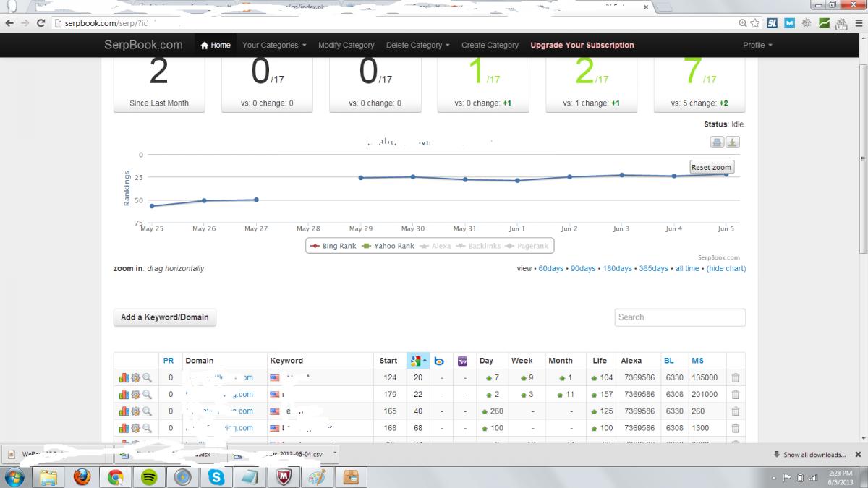Go to the Home nav item
This screenshot has width=868, height=488.
coord(216,45)
